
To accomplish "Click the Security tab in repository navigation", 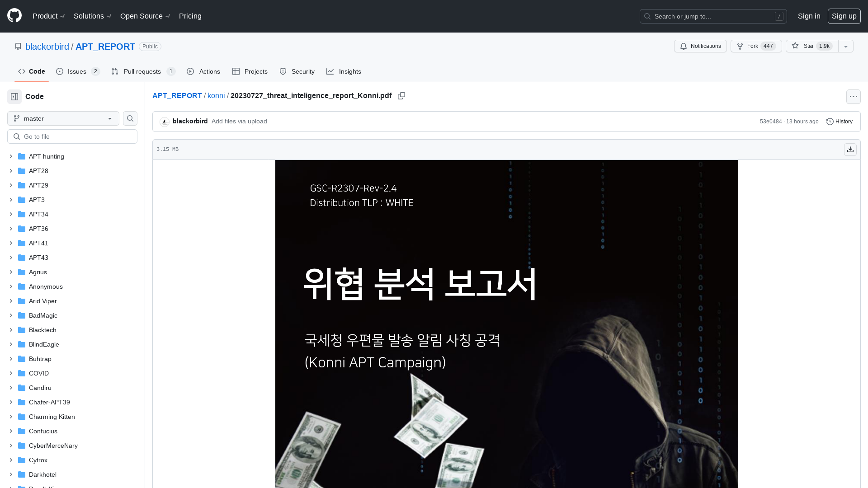I will coord(296,71).
